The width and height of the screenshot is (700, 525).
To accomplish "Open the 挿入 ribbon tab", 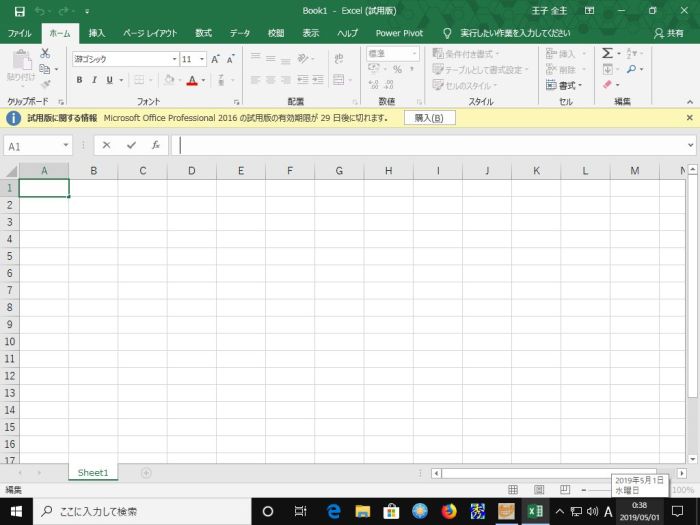I will coord(96,33).
